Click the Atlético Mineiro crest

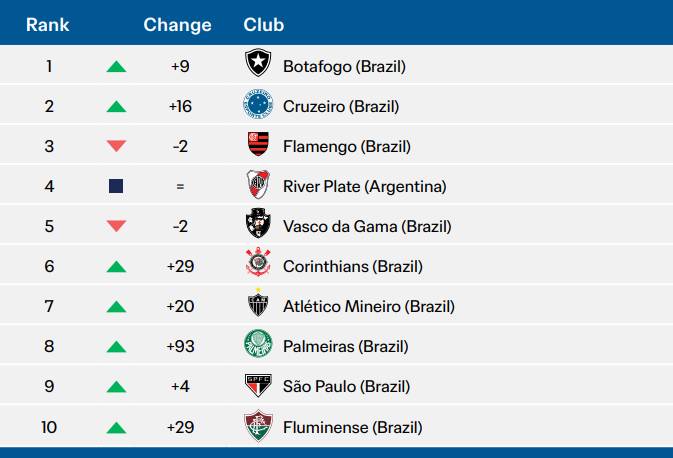(258, 306)
